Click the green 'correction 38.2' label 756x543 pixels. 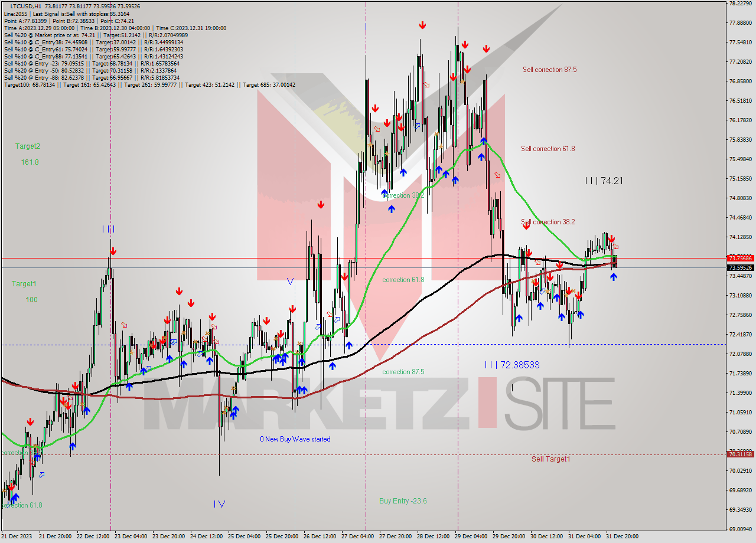pyautogui.click(x=403, y=195)
